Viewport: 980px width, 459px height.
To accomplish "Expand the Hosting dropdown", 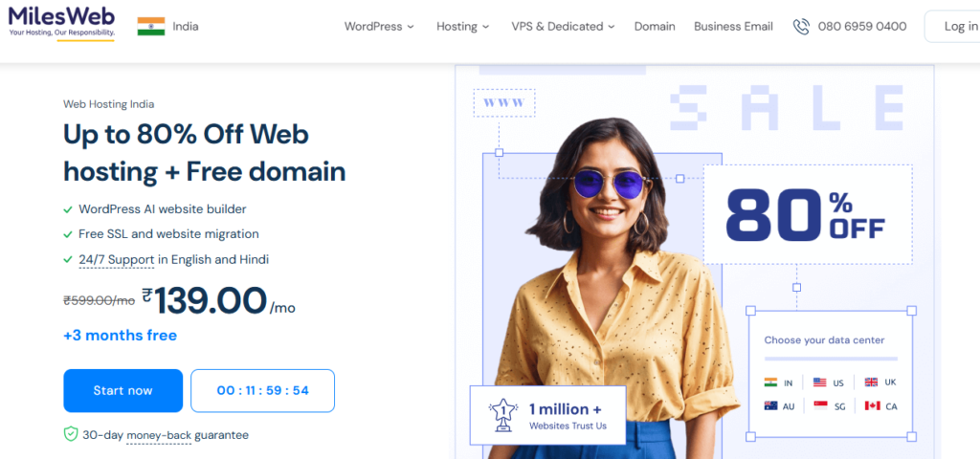I will pyautogui.click(x=462, y=26).
